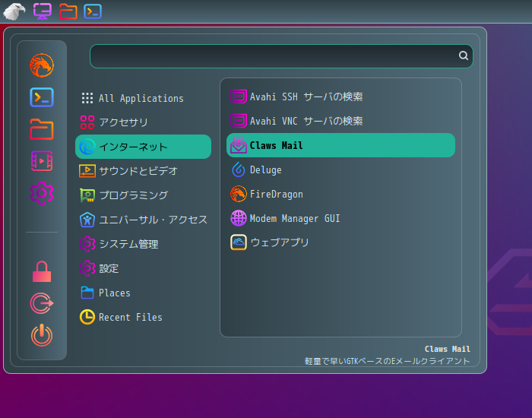The image size is (532, 418).
Task: Click the 設定 category gear icon
Action: tap(87, 268)
